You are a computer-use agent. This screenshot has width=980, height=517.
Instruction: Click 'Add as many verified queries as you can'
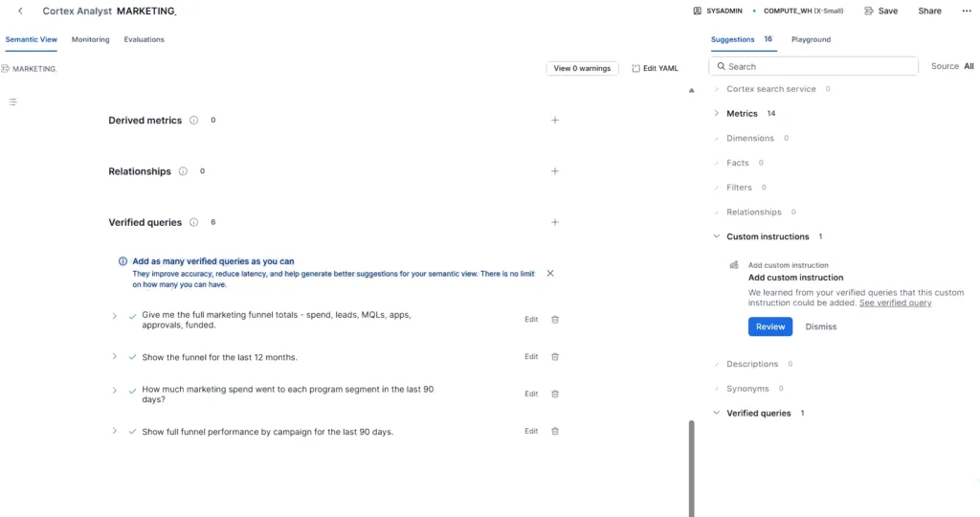pos(213,261)
